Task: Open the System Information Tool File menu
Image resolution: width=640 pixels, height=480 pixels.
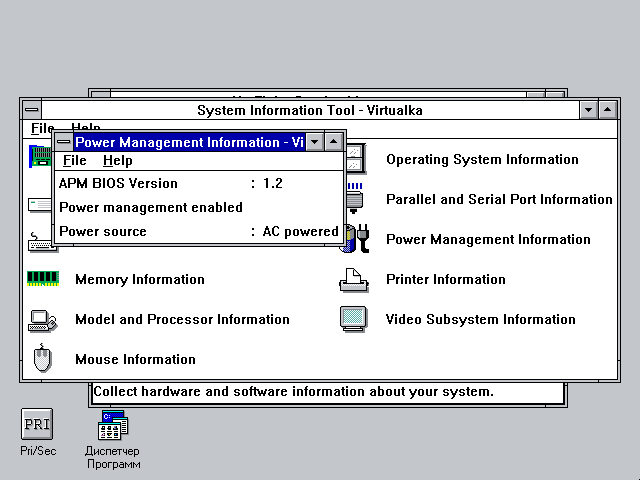Action: (x=42, y=129)
